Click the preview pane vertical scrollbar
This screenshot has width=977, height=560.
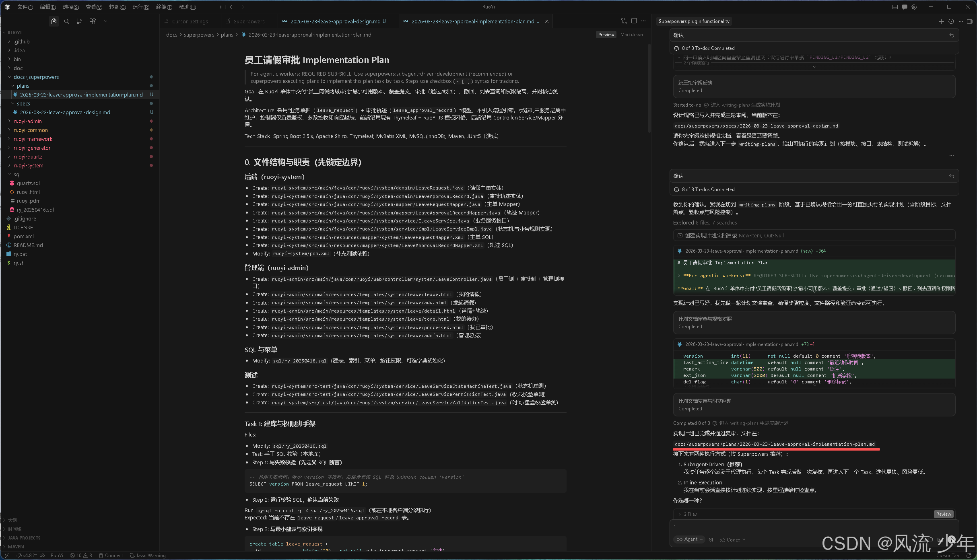(x=649, y=89)
